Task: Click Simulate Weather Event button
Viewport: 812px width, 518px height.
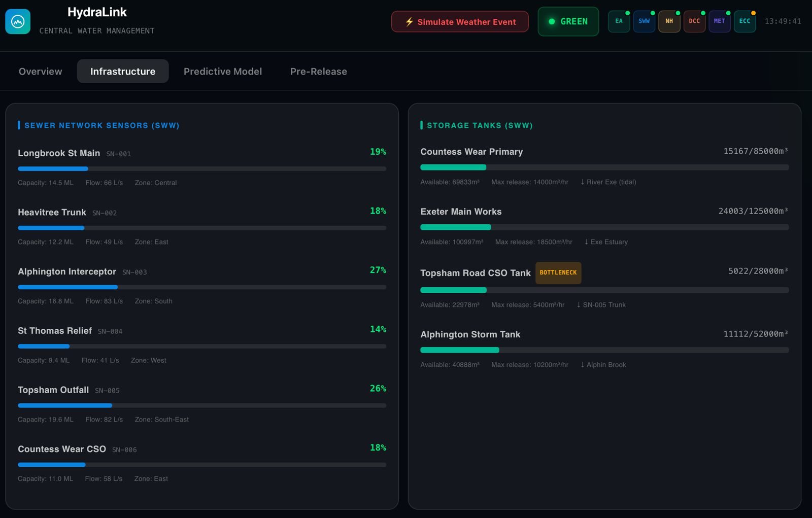Action: pyautogui.click(x=460, y=22)
